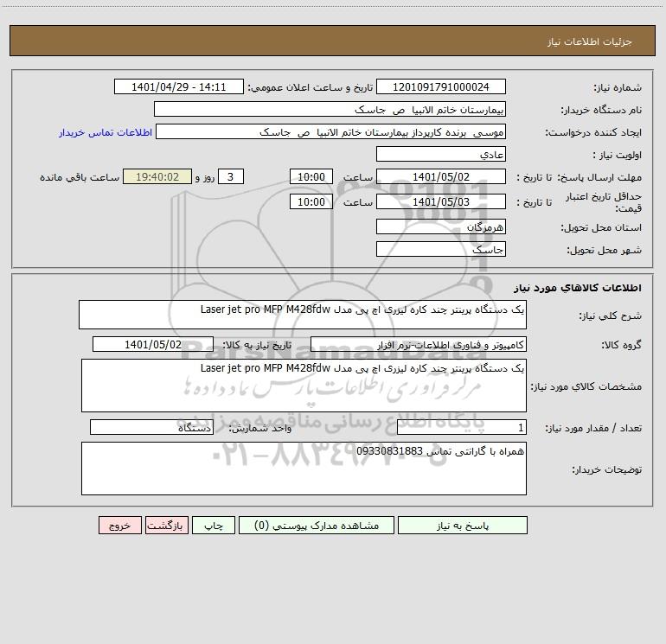Click the announcement date field 1401/04/29 - 14:11
The width and height of the screenshot is (666, 644).
click(179, 86)
